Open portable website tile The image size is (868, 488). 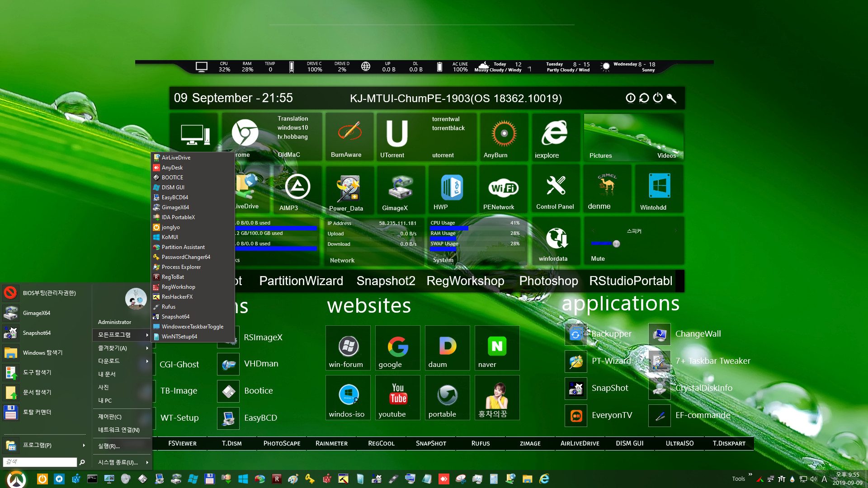coord(448,397)
